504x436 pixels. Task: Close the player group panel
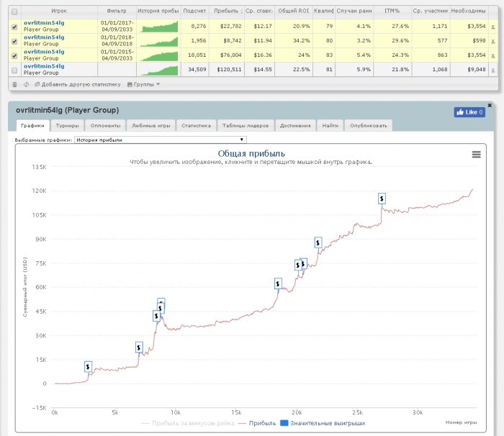(489, 105)
